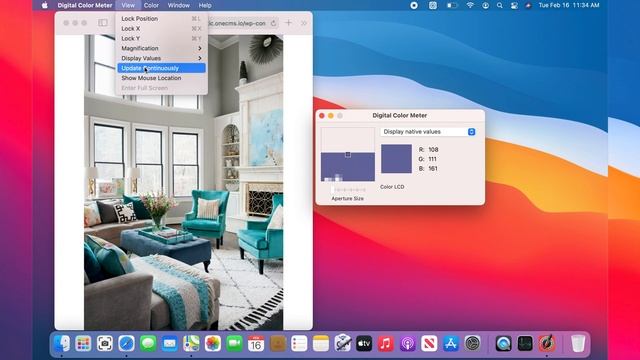
Task: Open Wi-Fi status in the menu bar
Action: tap(470, 5)
